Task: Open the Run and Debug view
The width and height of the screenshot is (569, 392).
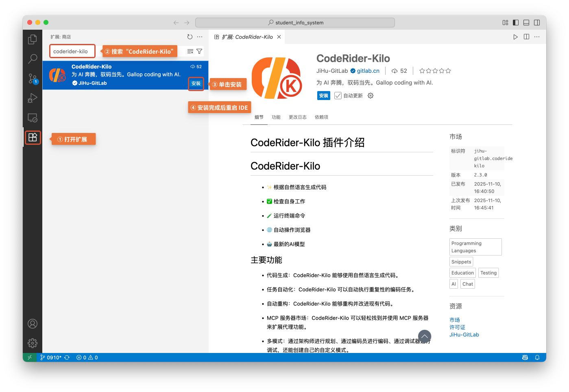Action: pyautogui.click(x=33, y=98)
